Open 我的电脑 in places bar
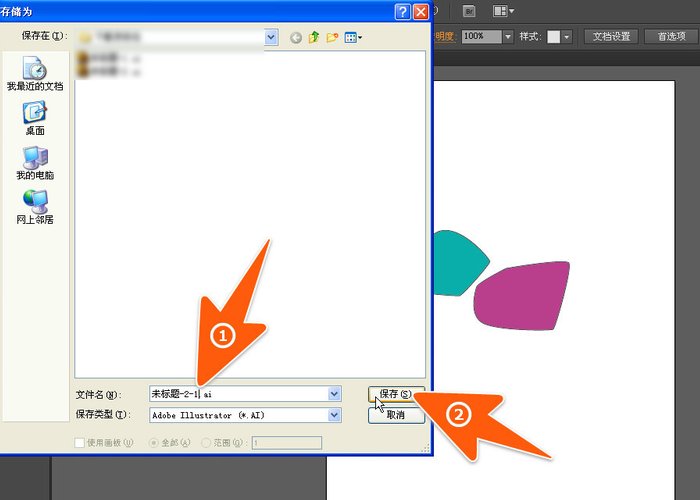 (34, 162)
